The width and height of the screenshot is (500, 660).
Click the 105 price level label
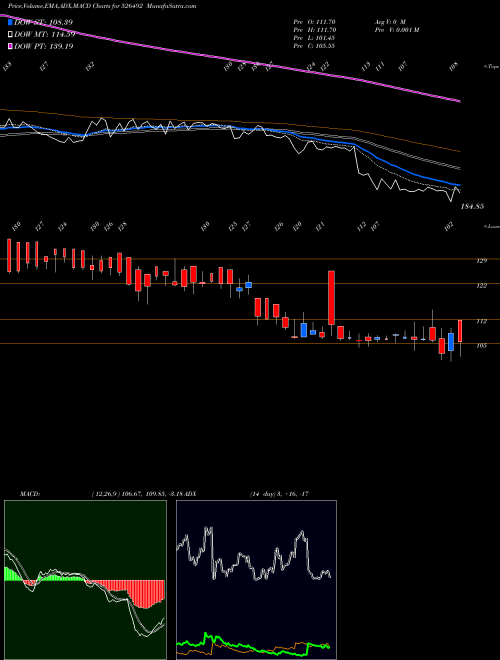[x=482, y=346]
